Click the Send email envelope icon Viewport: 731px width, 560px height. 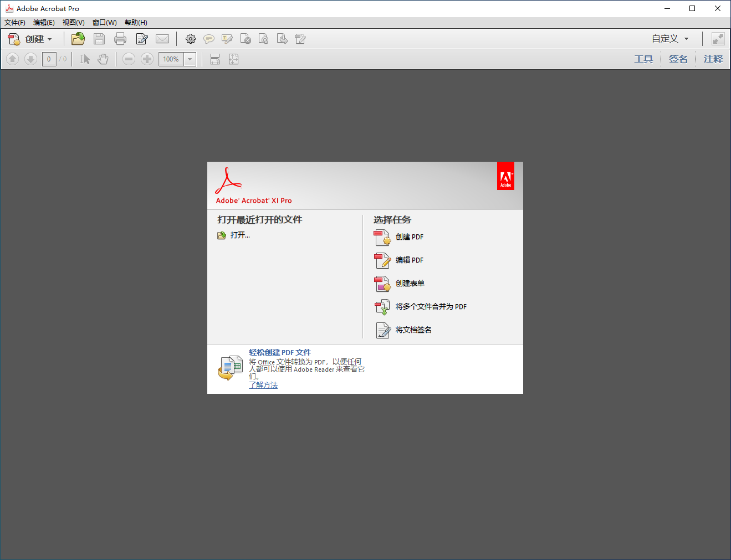click(x=162, y=39)
